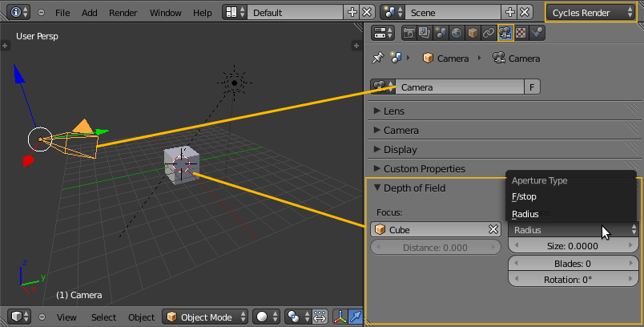
Task: Open the Object Mode dropdown
Action: pos(205,317)
